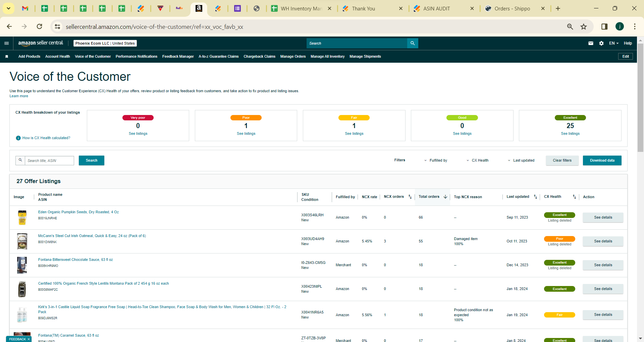Screen dimensions: 644x342
Task: Open the FedEx pinned tab
Action: [x=179, y=8]
